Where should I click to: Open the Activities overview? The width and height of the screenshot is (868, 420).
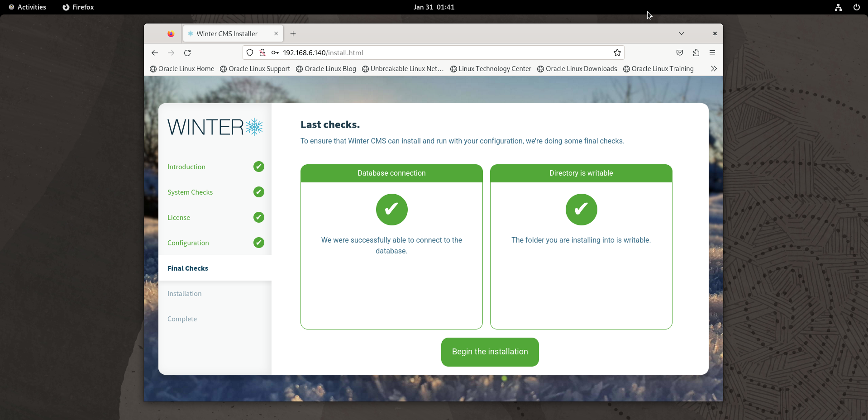(x=28, y=7)
